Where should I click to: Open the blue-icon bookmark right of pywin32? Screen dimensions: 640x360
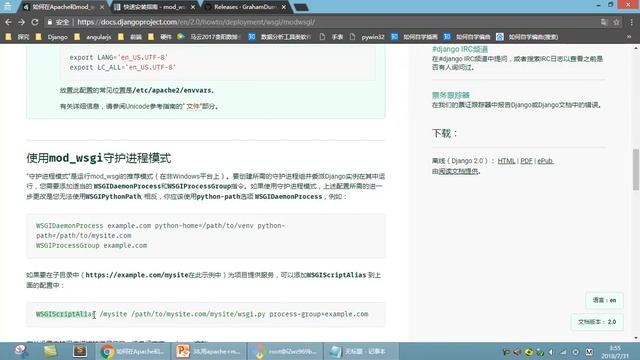(414, 37)
